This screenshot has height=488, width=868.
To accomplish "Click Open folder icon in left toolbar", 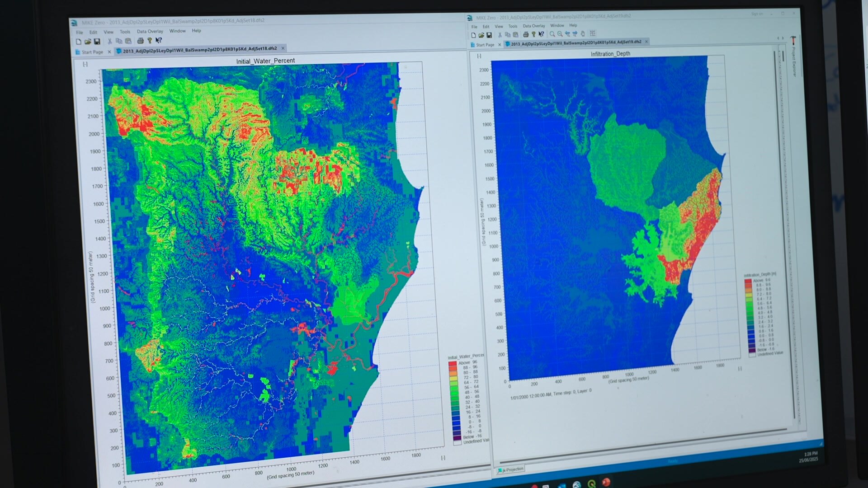I will 88,42.
